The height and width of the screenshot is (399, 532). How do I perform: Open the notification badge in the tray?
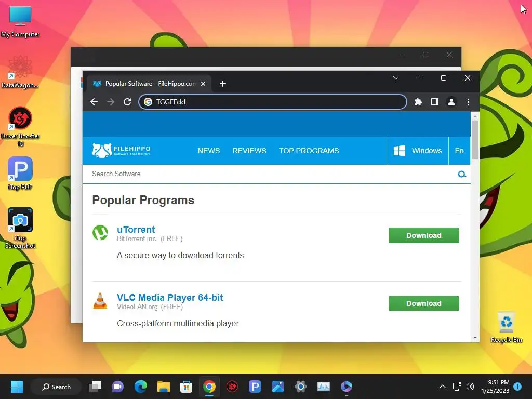pyautogui.click(x=517, y=387)
